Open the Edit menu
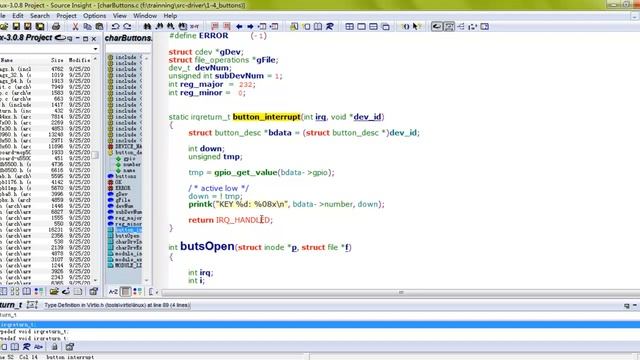The height and width of the screenshot is (360, 640). click(x=18, y=16)
